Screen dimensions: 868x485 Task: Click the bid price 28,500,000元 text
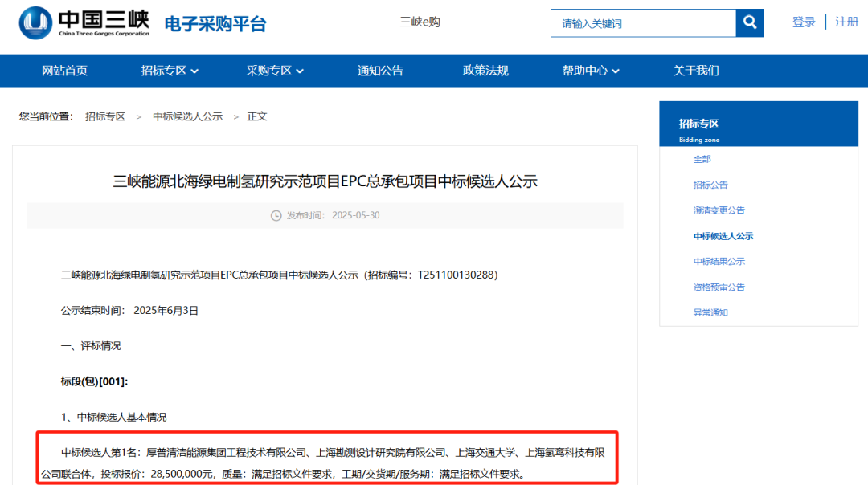[x=182, y=474]
